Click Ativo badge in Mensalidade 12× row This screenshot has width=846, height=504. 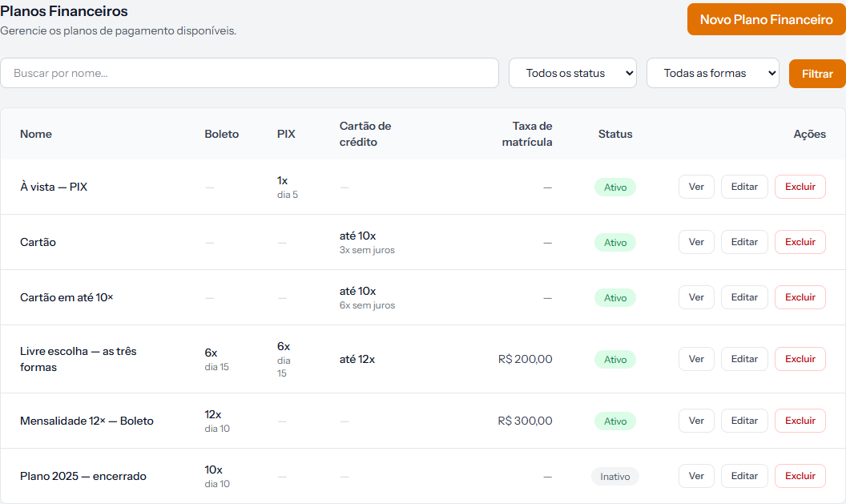[615, 421]
